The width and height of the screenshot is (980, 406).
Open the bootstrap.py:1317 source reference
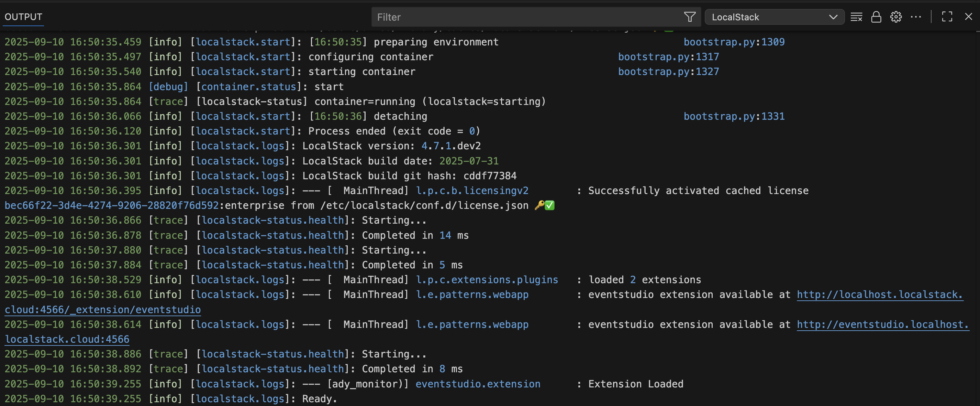tap(668, 56)
